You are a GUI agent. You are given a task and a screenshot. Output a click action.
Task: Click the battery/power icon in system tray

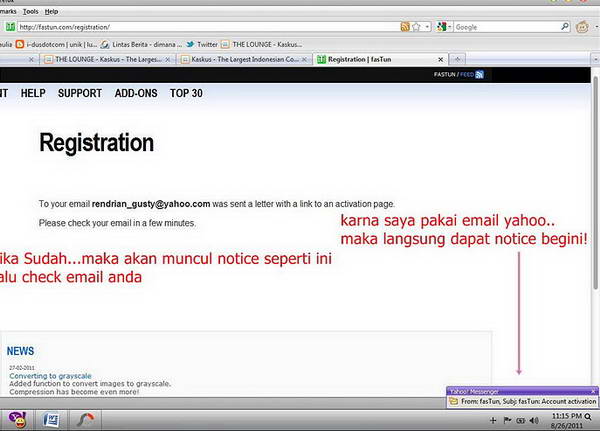(520, 421)
